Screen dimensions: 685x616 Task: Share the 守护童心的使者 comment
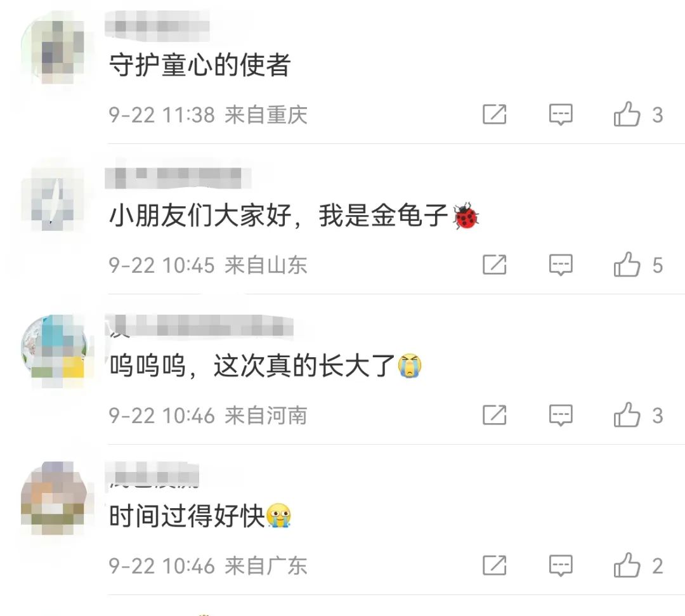click(495, 114)
